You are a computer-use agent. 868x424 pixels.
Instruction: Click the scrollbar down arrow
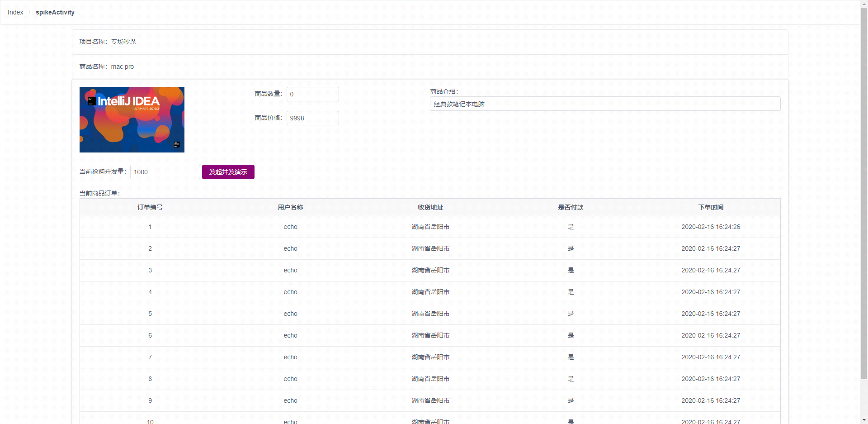[x=864, y=420]
